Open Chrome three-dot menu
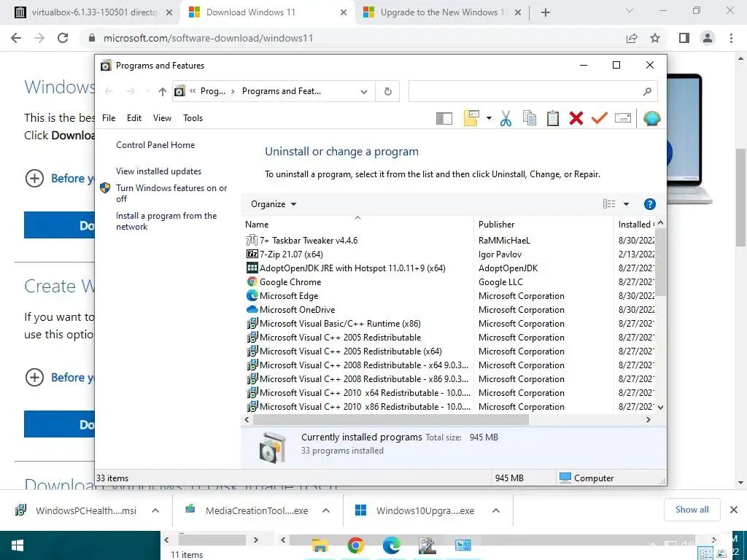 click(x=731, y=38)
